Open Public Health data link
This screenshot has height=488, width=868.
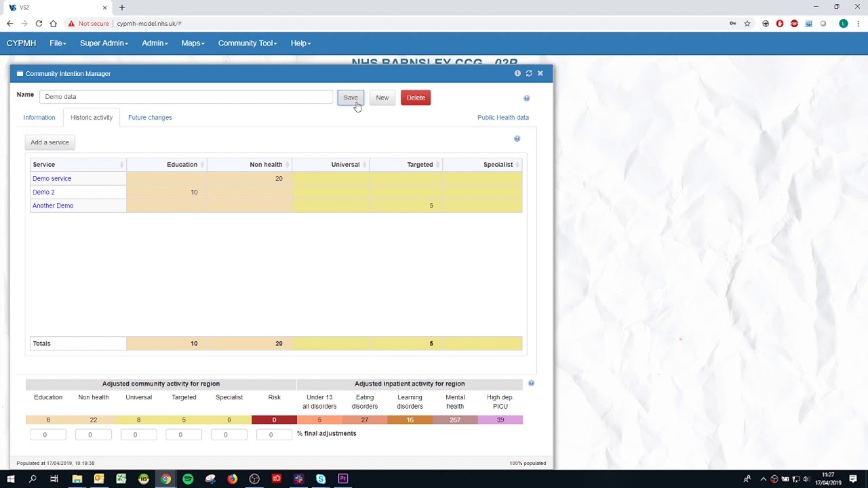tap(503, 118)
